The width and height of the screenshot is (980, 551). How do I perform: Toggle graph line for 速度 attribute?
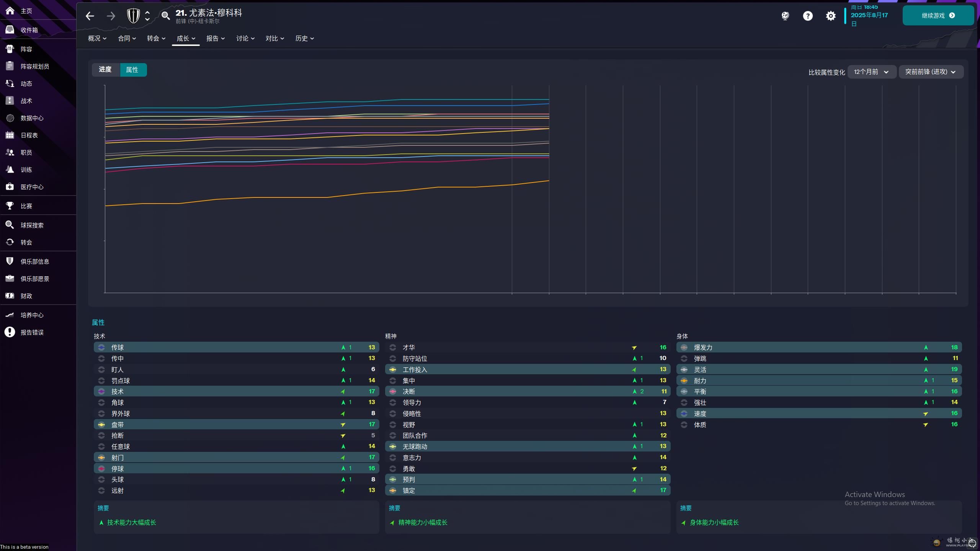684,414
